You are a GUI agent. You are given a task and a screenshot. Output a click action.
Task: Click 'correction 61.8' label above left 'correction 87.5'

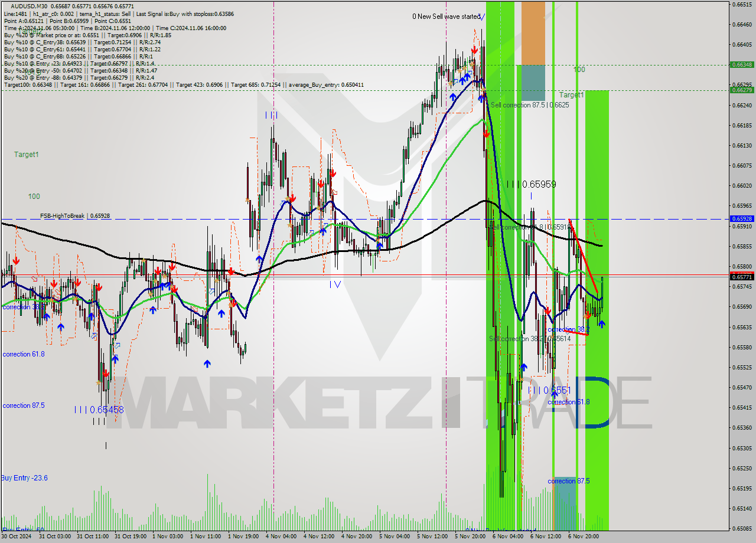(x=24, y=354)
